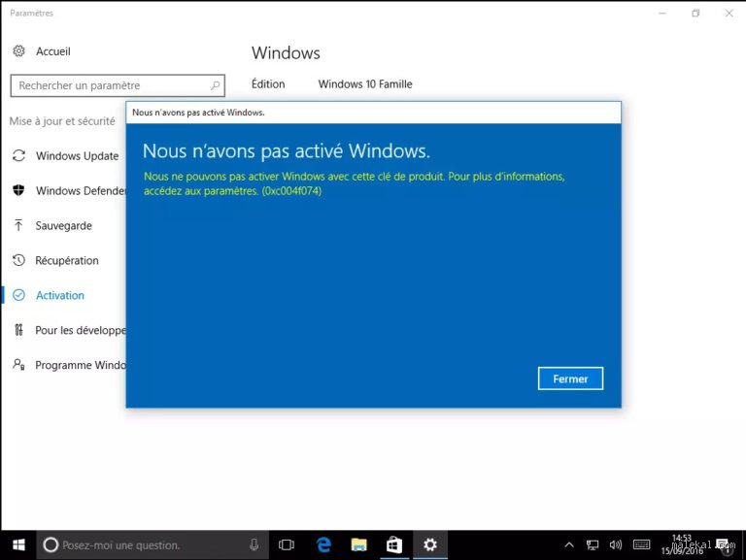Show hidden system tray icons
This screenshot has height=560, width=746.
tap(569, 544)
